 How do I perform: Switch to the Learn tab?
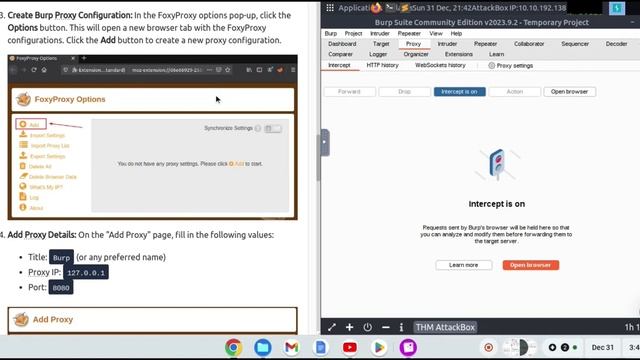coord(496,54)
